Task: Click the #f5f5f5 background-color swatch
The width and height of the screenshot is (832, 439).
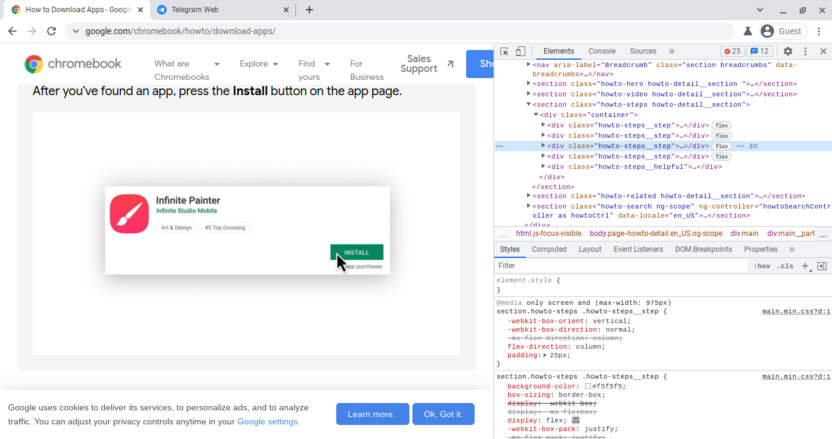Action: (588, 386)
